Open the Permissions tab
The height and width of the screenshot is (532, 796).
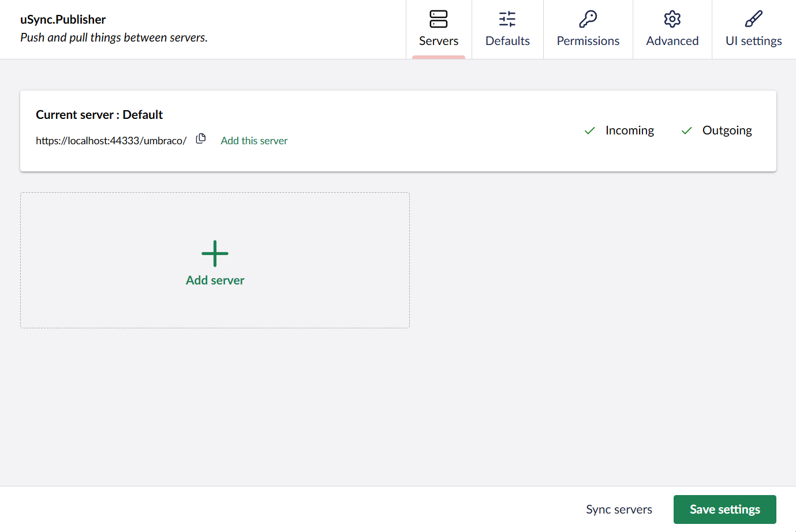click(588, 40)
